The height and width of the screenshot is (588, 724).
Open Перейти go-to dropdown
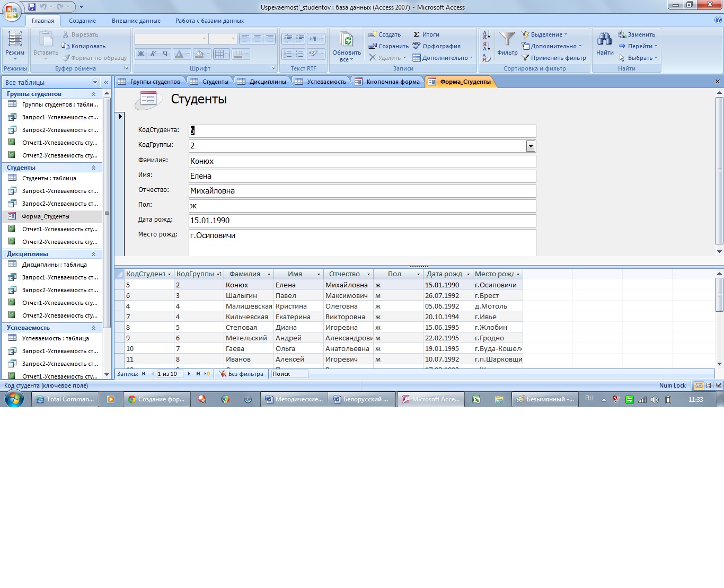[x=638, y=46]
